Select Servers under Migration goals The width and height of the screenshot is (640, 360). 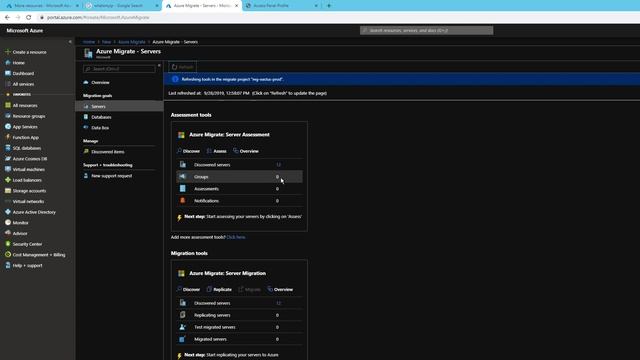(x=119, y=106)
